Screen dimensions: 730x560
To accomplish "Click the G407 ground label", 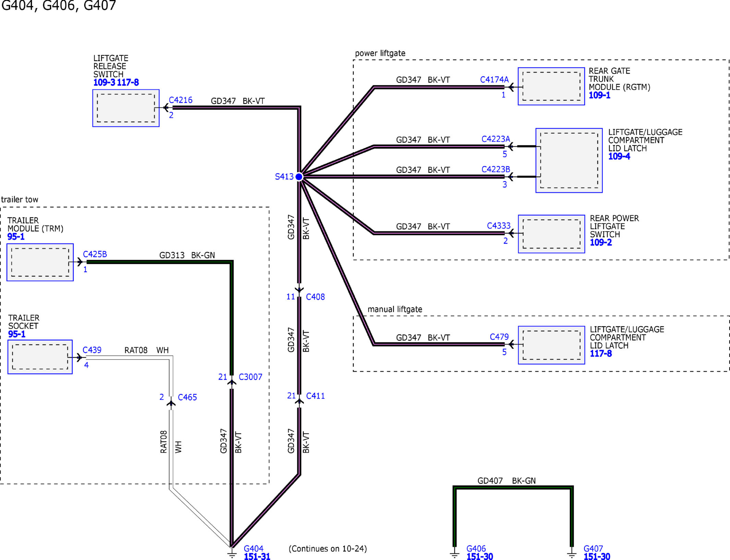I will (x=593, y=549).
